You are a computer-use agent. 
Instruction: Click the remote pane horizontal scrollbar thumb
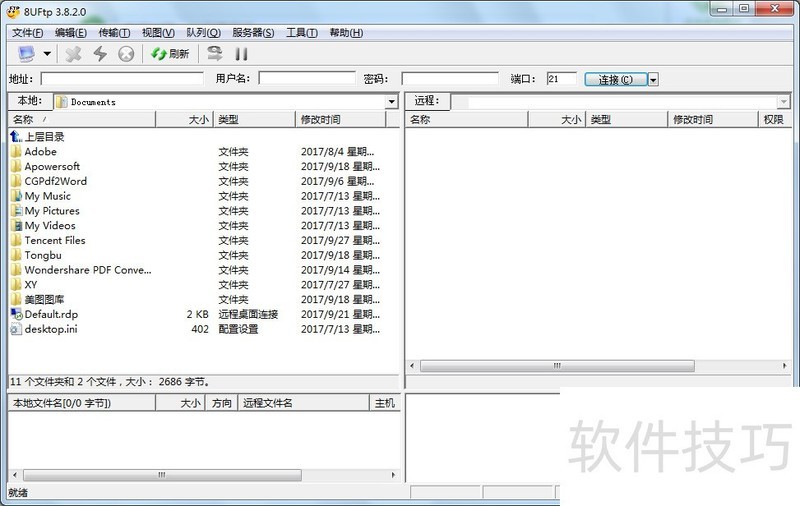[557, 366]
